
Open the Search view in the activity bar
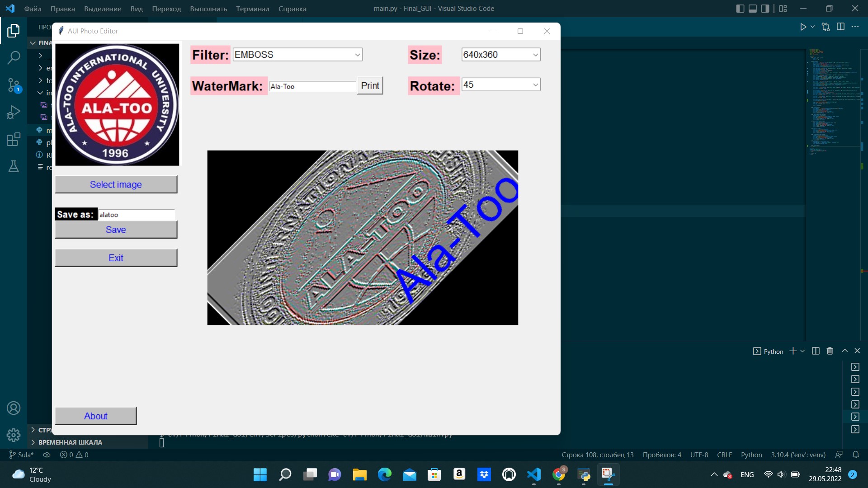[x=14, y=58]
